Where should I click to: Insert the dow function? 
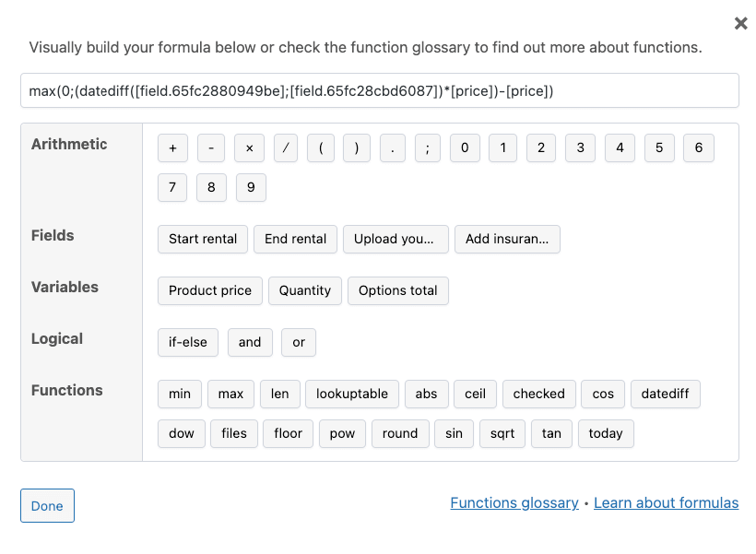pos(182,433)
